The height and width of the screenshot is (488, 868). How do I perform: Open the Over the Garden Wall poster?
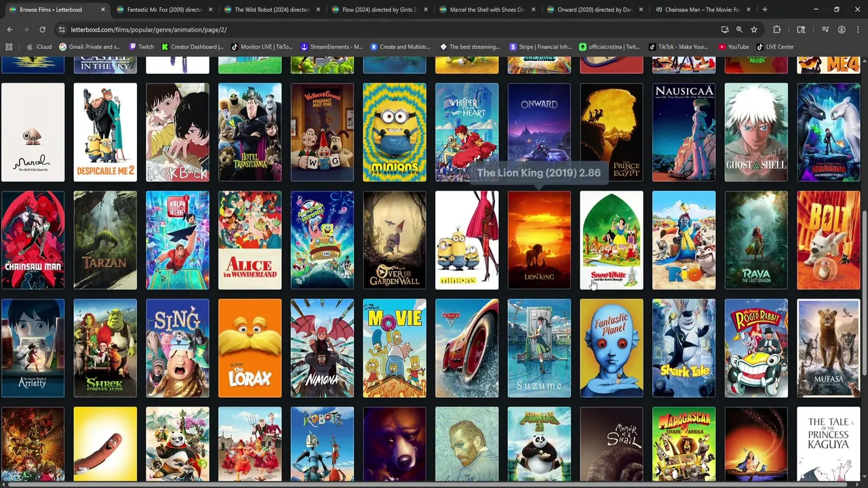click(395, 241)
